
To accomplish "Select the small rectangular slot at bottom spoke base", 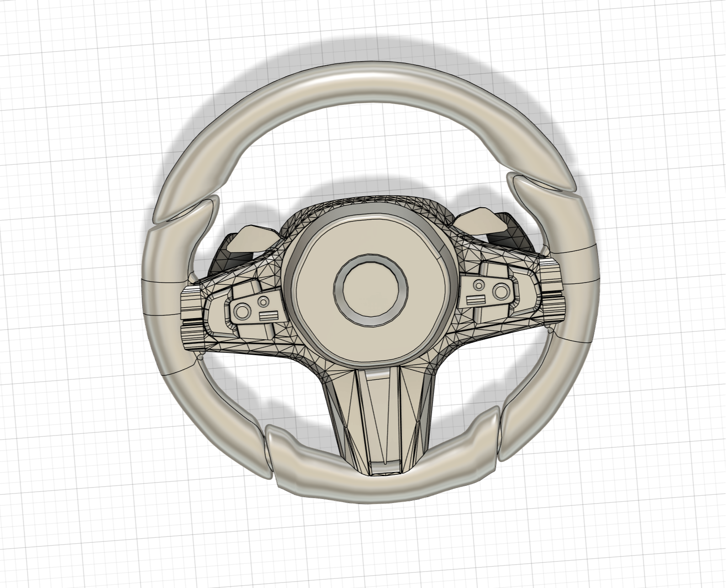I will 384,467.
